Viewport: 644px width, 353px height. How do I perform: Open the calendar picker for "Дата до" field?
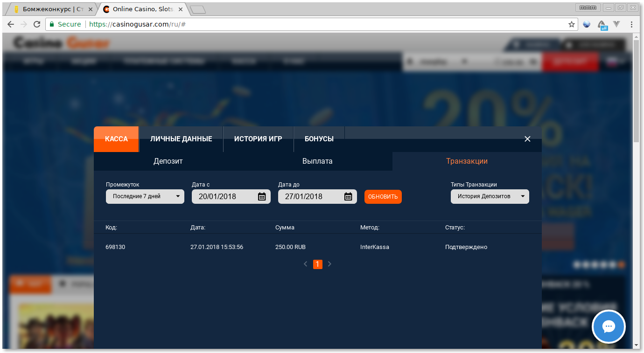[348, 196]
